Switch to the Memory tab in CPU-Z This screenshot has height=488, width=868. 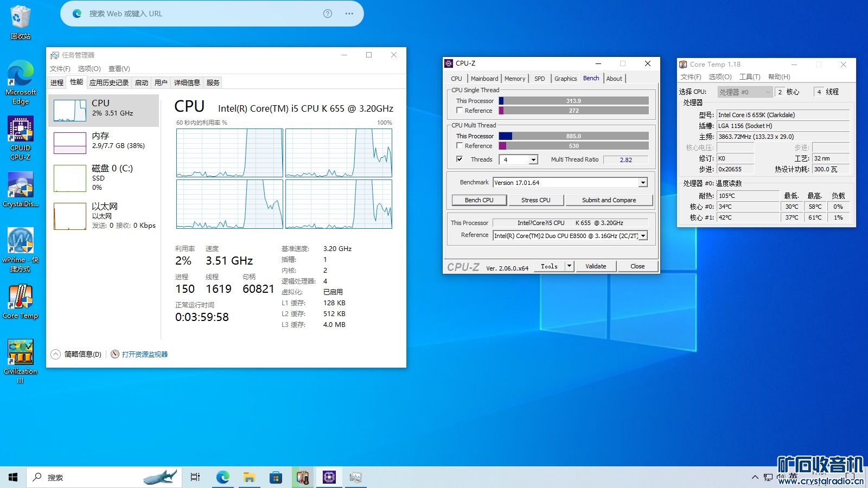(514, 79)
